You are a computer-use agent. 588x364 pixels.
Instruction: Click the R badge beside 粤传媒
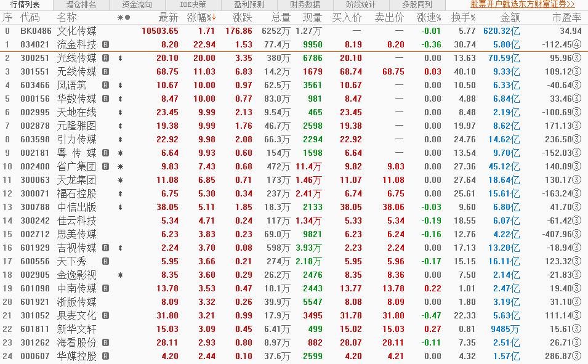click(106, 153)
